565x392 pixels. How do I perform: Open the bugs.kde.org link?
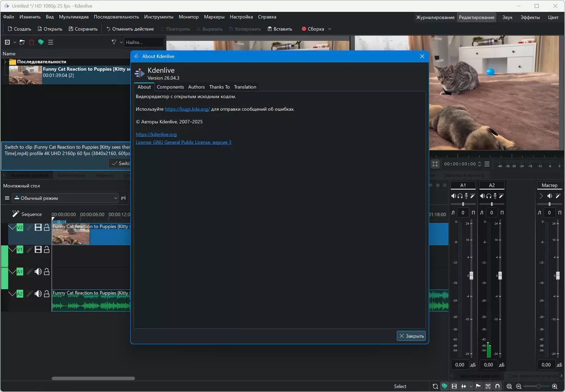187,109
